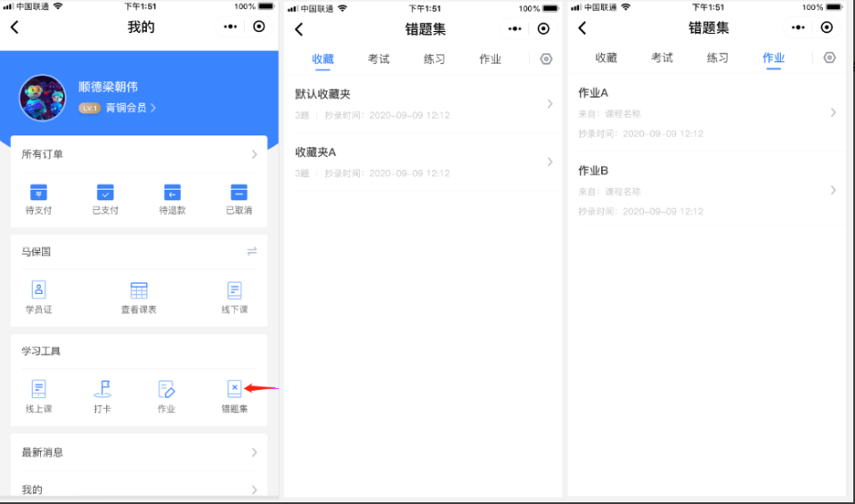Expand the 最新消息 row chevron
This screenshot has height=504, width=855.
coord(254,452)
